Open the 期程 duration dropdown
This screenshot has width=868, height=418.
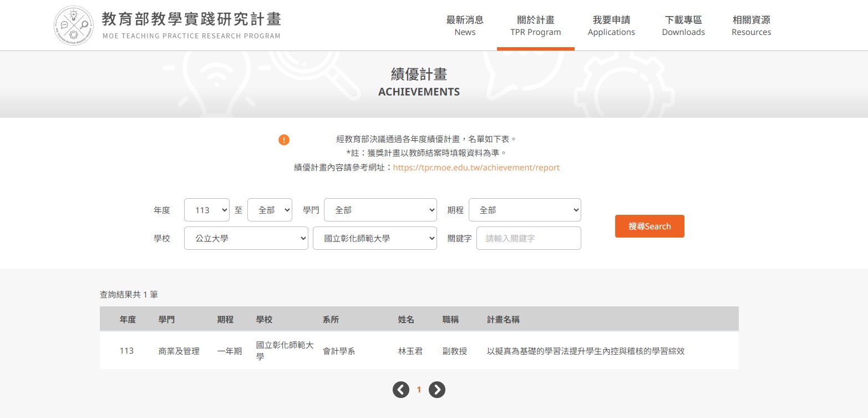(525, 210)
